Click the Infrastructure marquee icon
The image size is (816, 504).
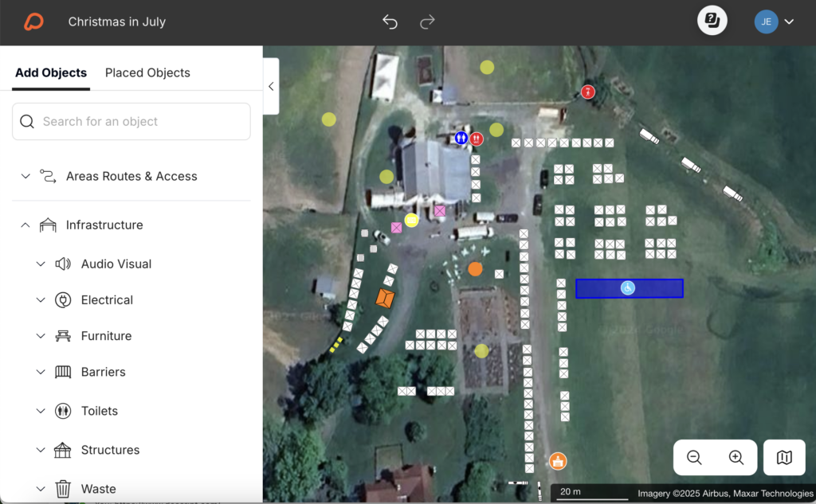pyautogui.click(x=46, y=225)
